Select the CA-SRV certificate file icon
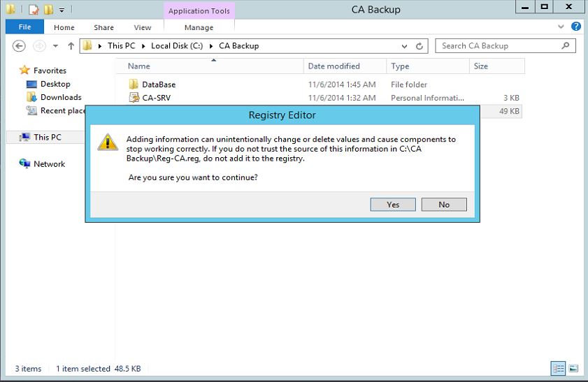 click(134, 98)
